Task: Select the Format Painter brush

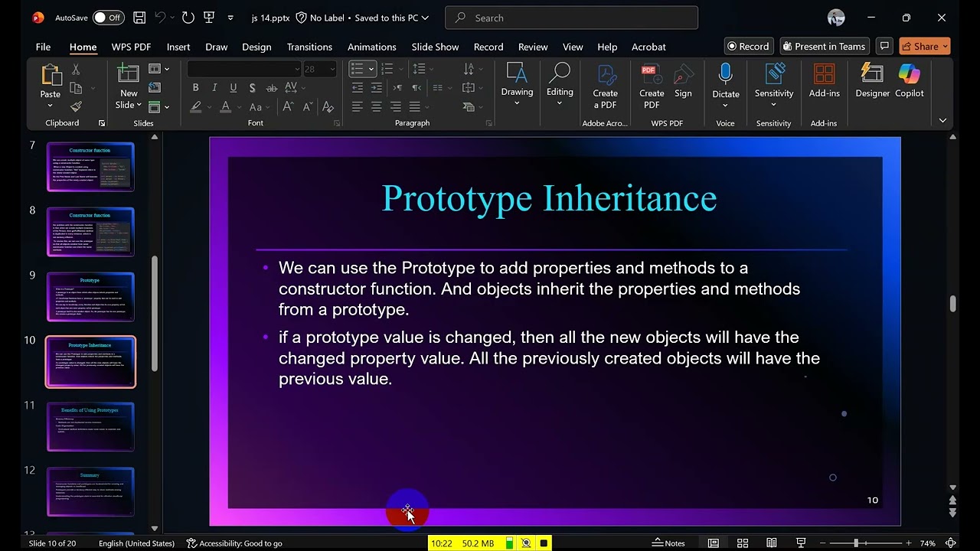Action: coord(76,106)
